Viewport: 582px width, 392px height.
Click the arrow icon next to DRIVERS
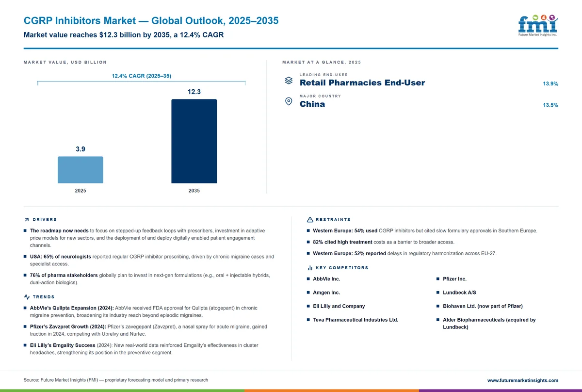click(x=26, y=220)
